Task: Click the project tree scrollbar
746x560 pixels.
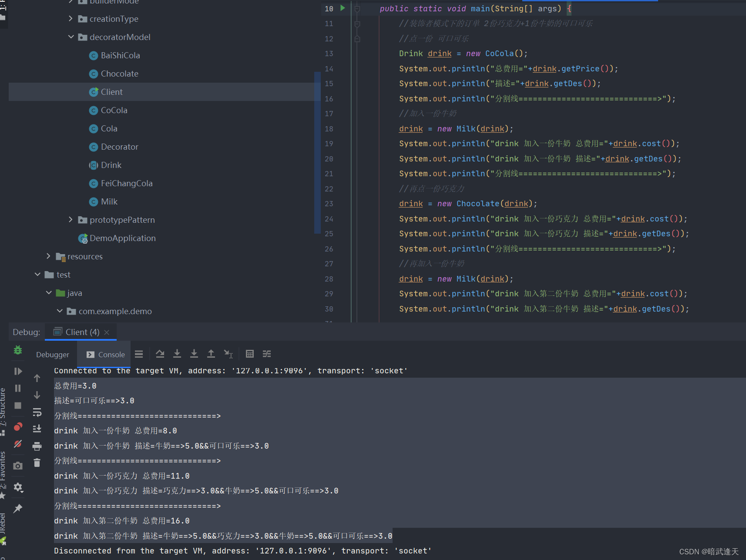Action: (x=317, y=152)
